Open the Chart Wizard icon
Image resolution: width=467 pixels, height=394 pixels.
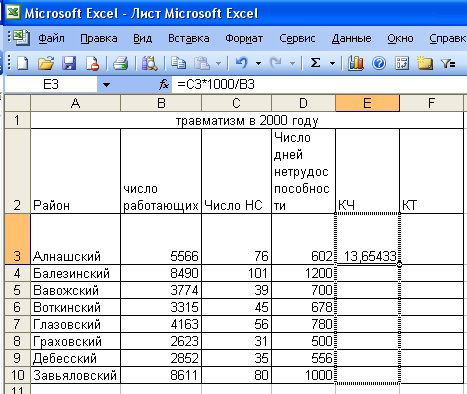[356, 63]
